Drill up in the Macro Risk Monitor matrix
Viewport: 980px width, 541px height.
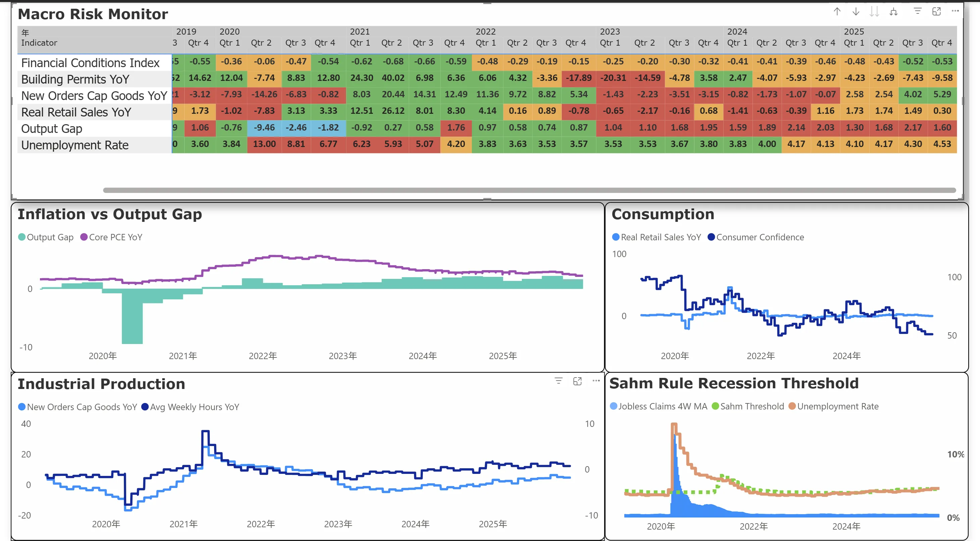[837, 11]
